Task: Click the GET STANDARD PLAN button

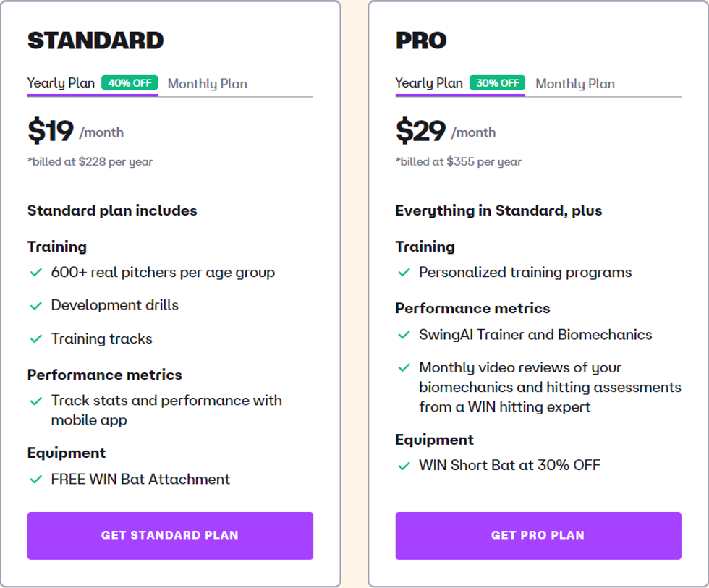Action: pyautogui.click(x=171, y=536)
